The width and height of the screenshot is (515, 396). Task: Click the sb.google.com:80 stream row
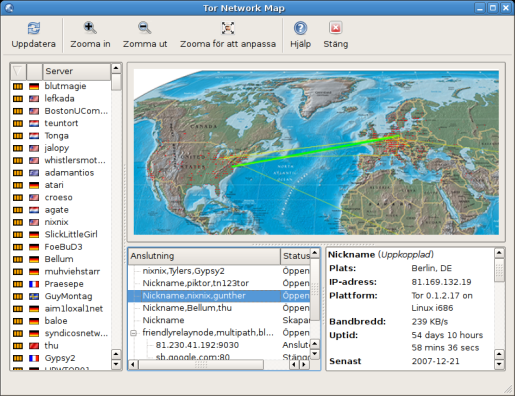coord(219,356)
